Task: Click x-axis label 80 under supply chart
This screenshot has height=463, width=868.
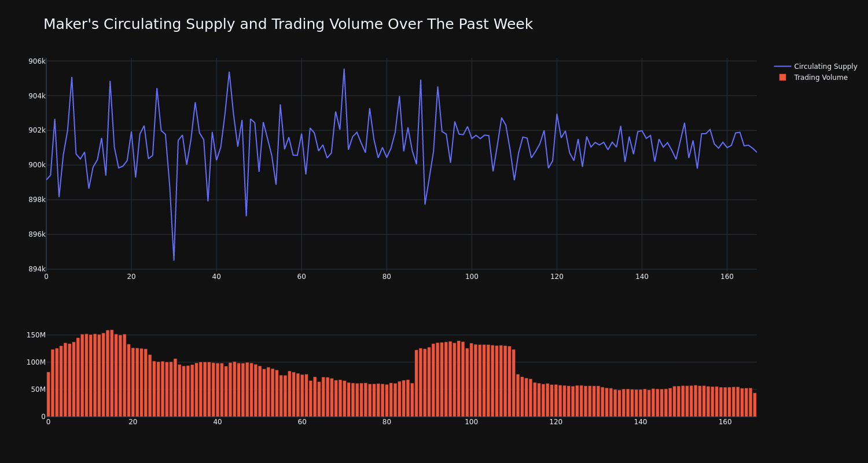Action: click(x=387, y=277)
